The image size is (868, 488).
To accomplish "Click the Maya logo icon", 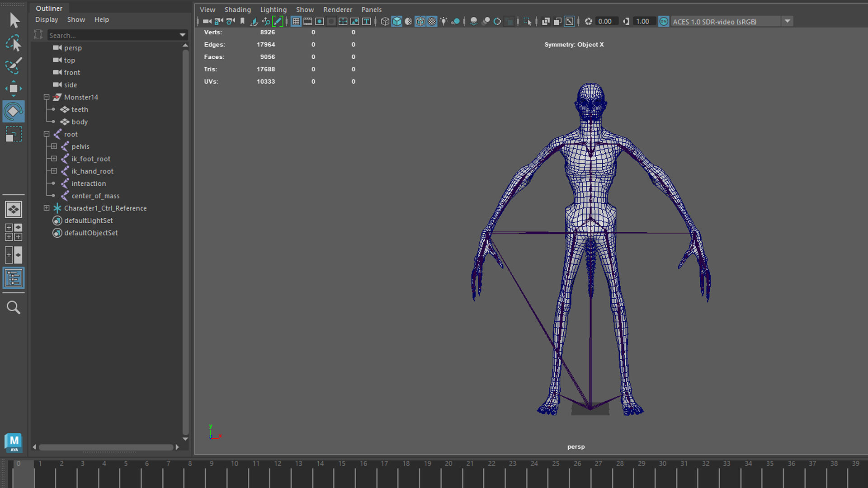I will (x=14, y=442).
